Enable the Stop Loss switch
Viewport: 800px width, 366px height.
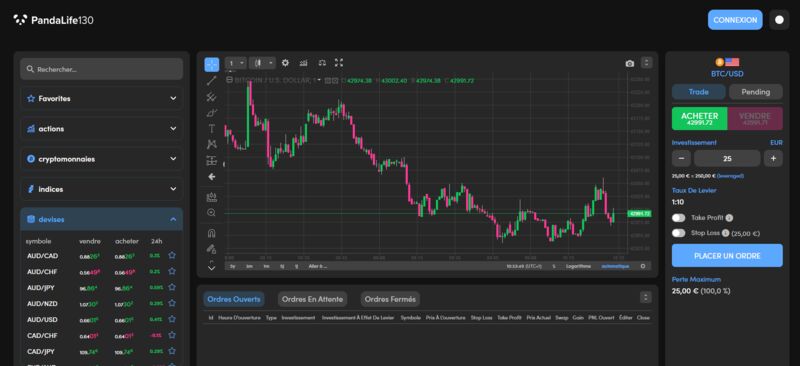tap(679, 233)
